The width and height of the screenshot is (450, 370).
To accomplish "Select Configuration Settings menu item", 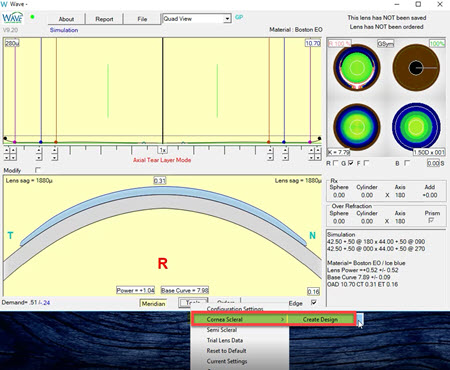I will point(235,309).
